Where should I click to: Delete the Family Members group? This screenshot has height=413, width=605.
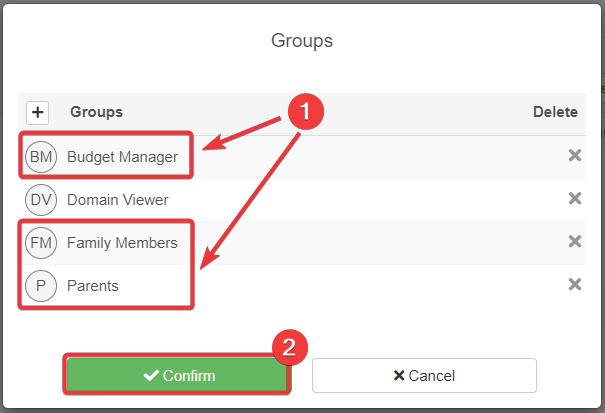(575, 242)
